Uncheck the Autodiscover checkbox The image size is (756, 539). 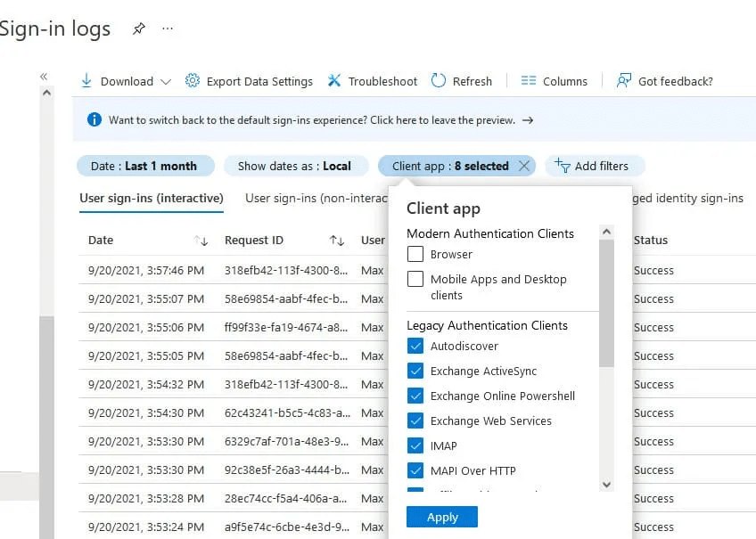tap(415, 347)
